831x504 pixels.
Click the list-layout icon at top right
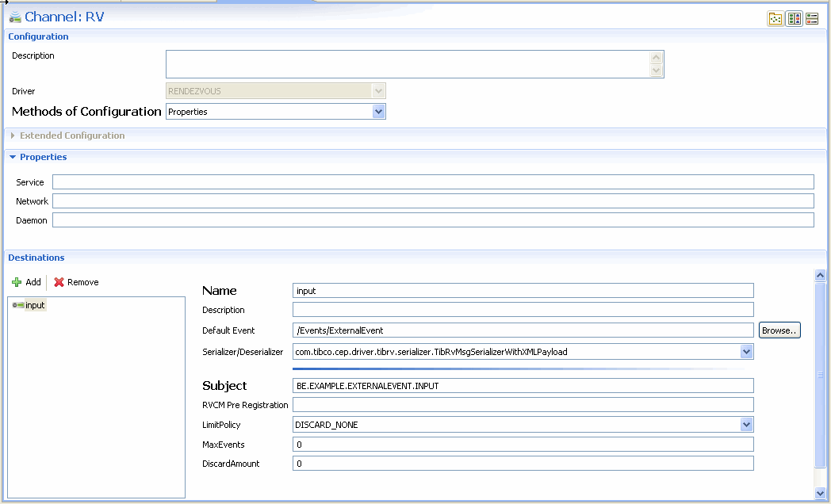[812, 18]
